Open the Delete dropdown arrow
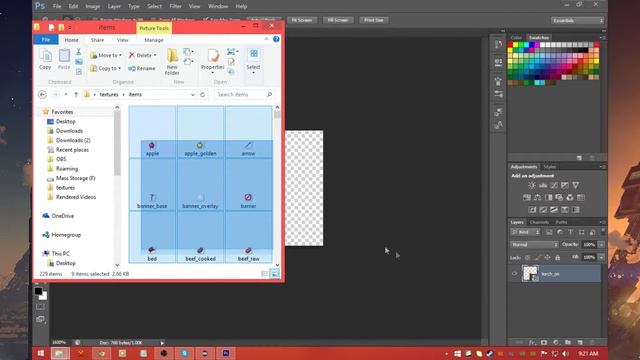The height and width of the screenshot is (360, 640). (x=155, y=55)
